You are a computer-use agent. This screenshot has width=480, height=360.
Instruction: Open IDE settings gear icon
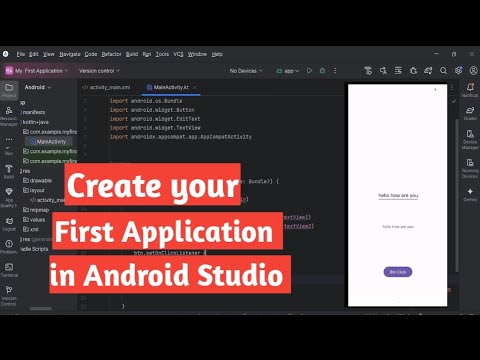coord(458,71)
